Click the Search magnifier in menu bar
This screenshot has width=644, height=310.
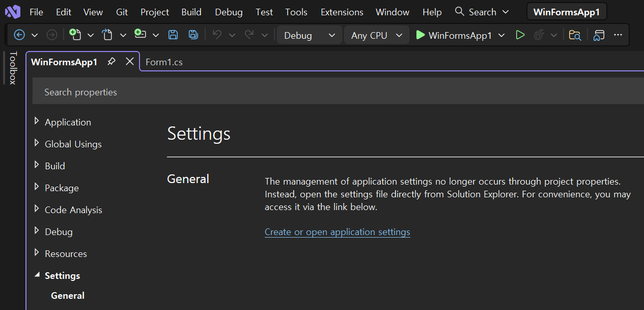coord(460,11)
